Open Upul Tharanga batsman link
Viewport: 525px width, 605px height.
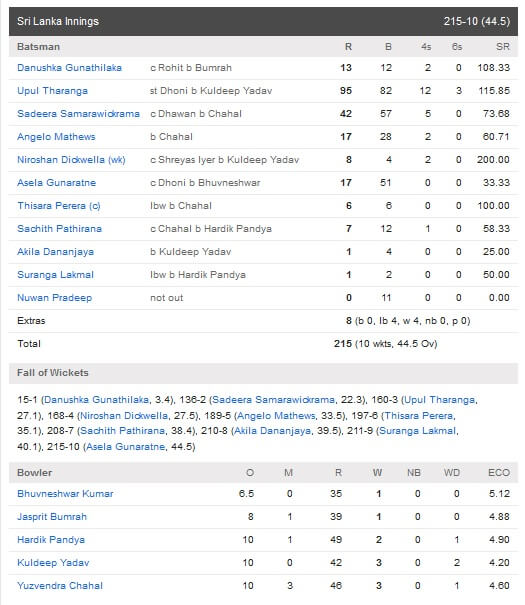coord(52,91)
